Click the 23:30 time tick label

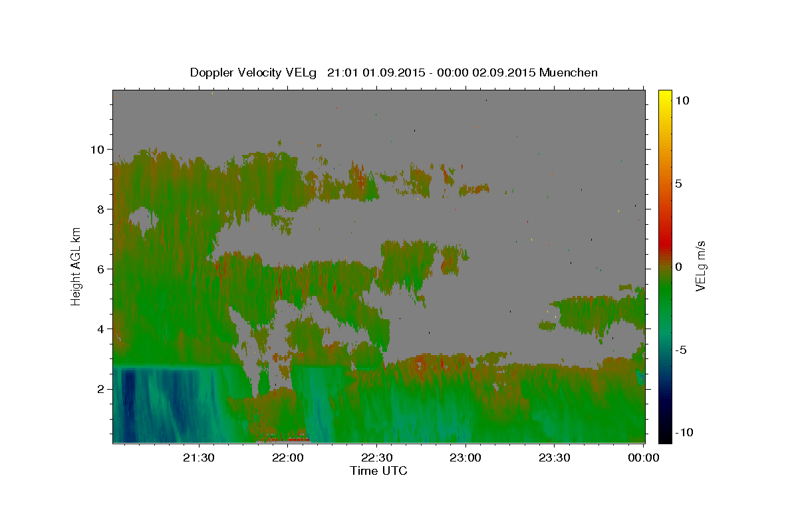point(554,458)
